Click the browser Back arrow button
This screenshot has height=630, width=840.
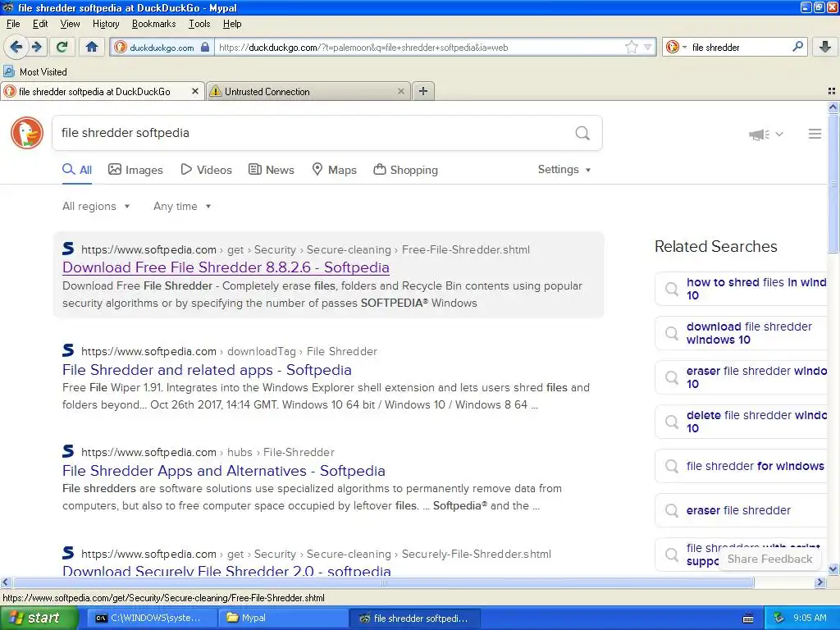(16, 47)
